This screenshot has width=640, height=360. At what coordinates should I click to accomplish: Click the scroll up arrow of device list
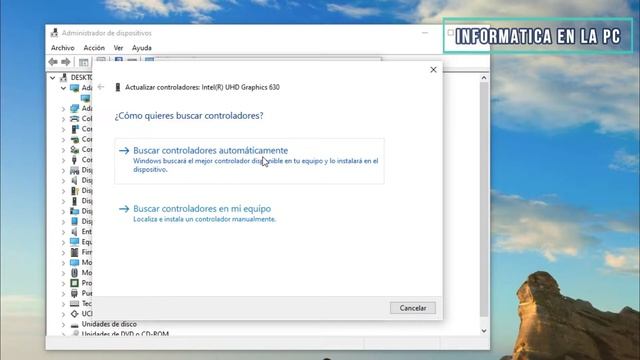[x=484, y=78]
